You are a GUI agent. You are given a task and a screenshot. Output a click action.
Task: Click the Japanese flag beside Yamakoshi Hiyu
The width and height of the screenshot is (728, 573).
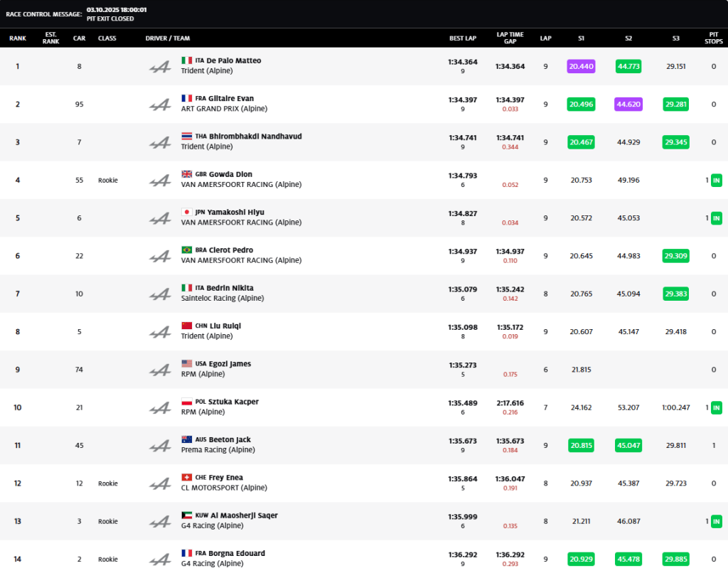tap(187, 212)
